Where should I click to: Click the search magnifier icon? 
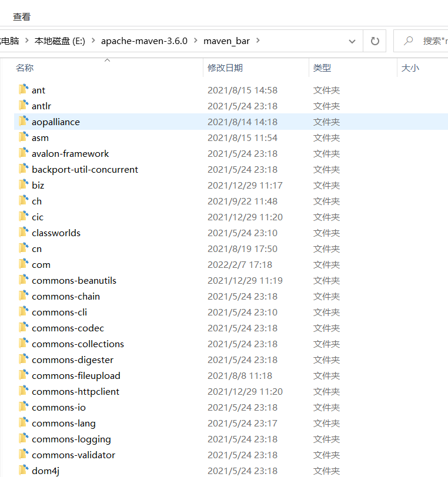click(408, 41)
